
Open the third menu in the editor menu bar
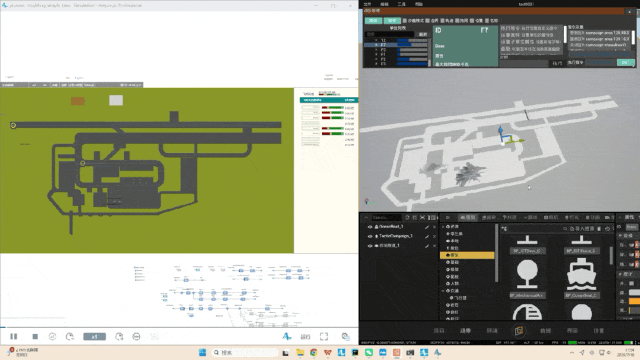tap(401, 4)
